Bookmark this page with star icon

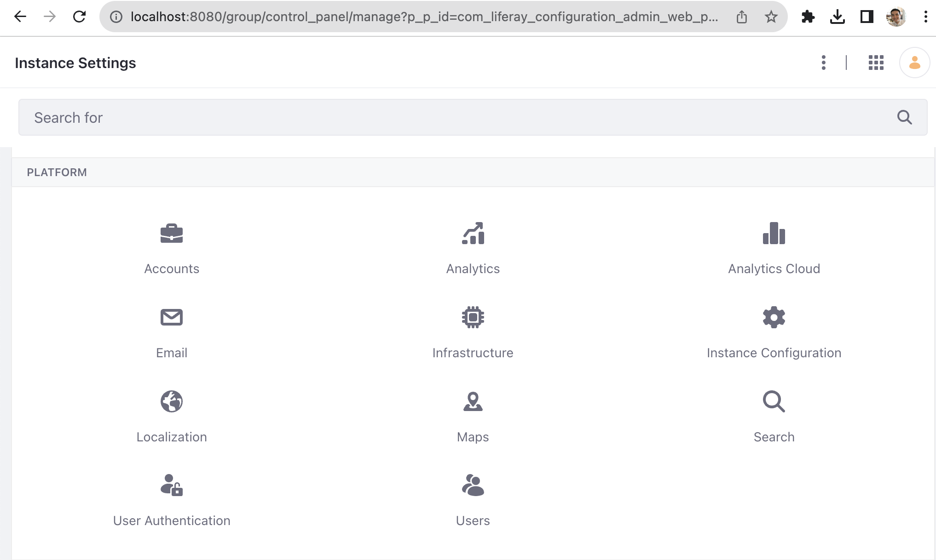point(771,17)
